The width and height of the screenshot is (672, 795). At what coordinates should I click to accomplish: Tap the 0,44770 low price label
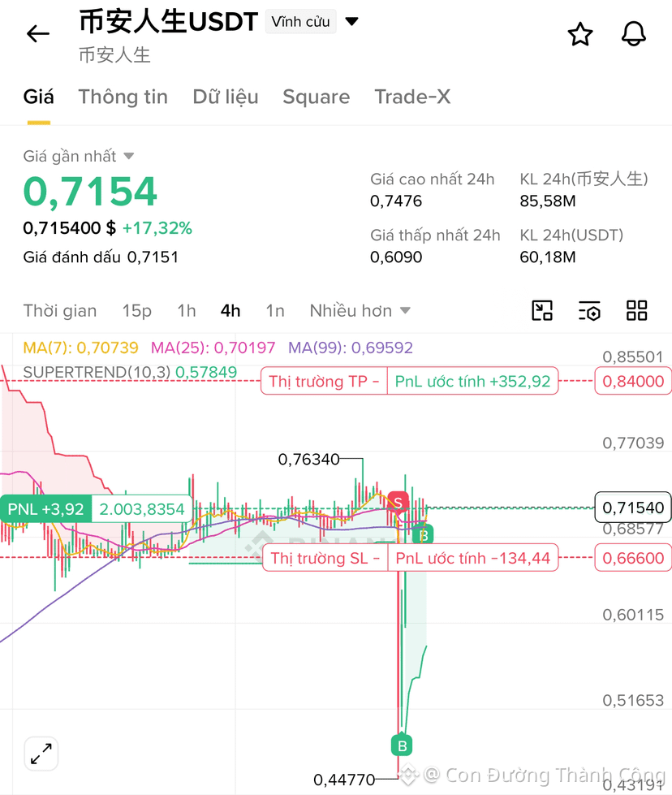[344, 780]
